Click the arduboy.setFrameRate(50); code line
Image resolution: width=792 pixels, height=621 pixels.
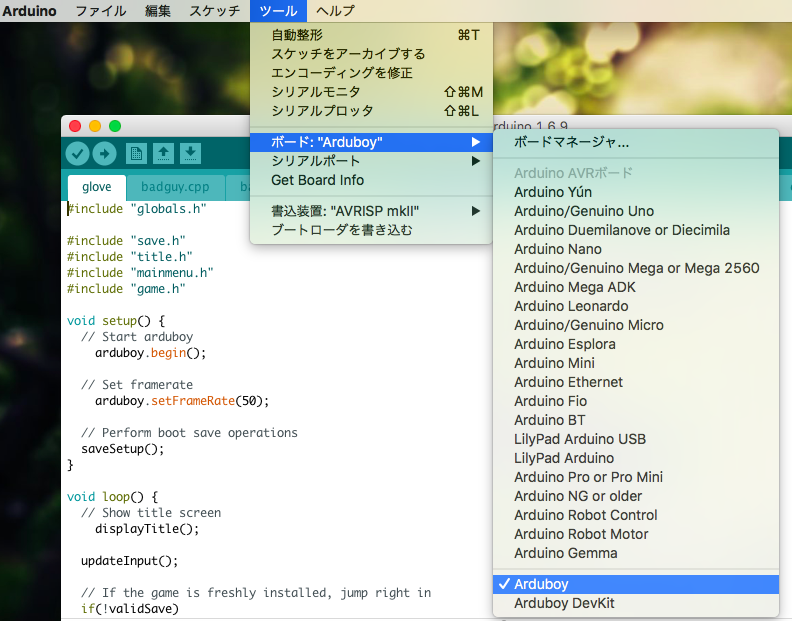pyautogui.click(x=182, y=401)
